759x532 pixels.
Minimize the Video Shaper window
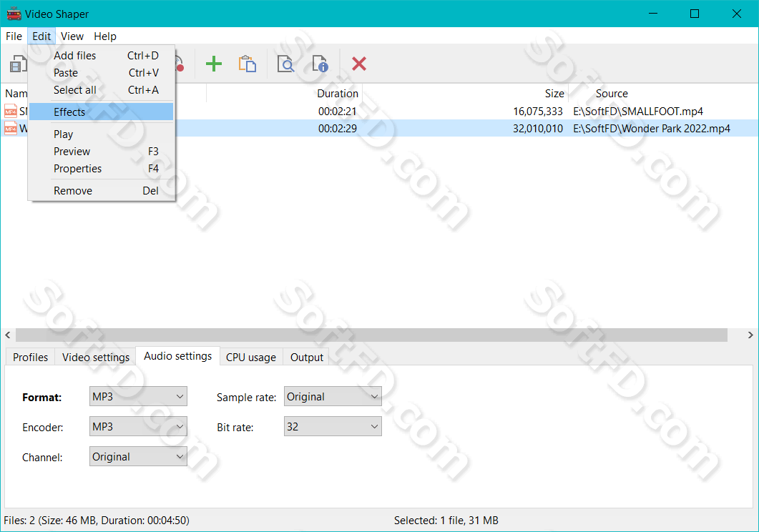click(653, 14)
